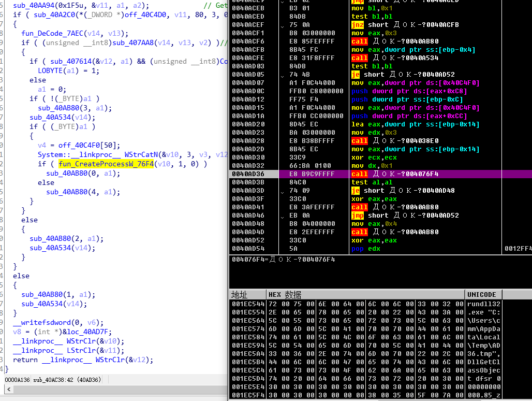Screen dimensions: 532x401
Task: Click the return WStrClr(&v12) line
Action: coord(83,360)
